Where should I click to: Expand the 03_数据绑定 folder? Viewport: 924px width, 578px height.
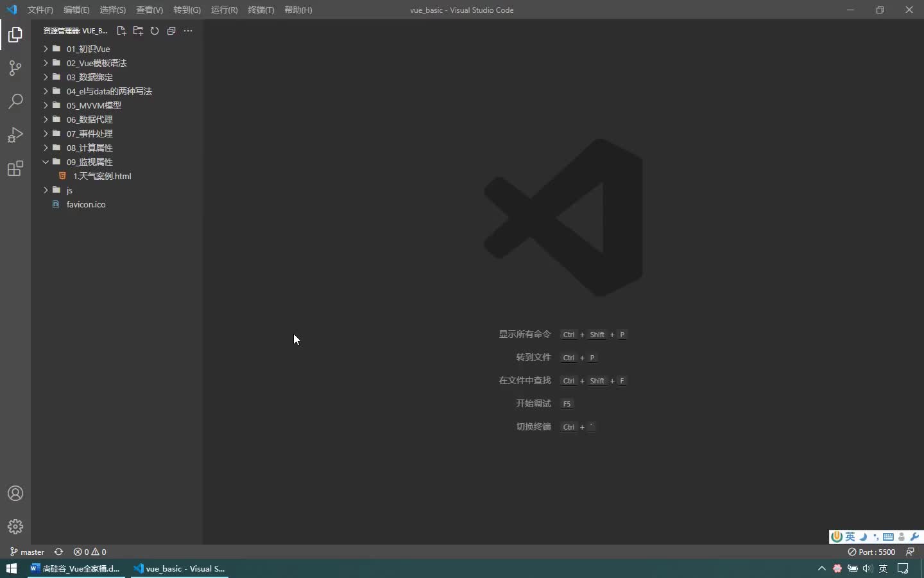[117, 77]
